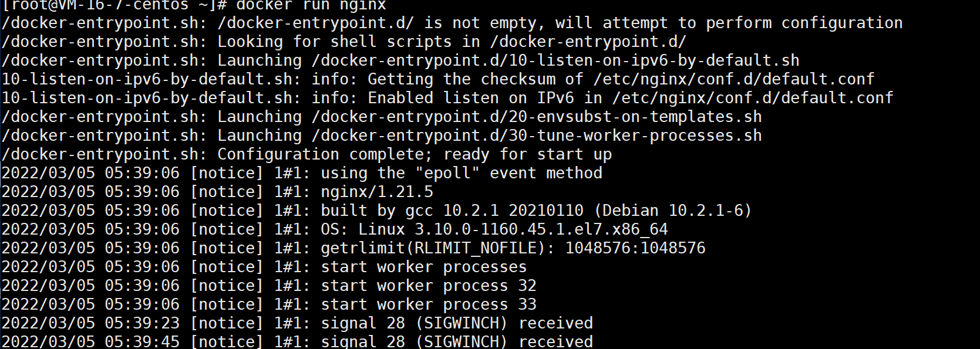Image resolution: width=980 pixels, height=349 pixels.
Task: Click the getrlimit(RLIMIT_NOFILE) value 1048576:1048576
Action: (x=635, y=248)
